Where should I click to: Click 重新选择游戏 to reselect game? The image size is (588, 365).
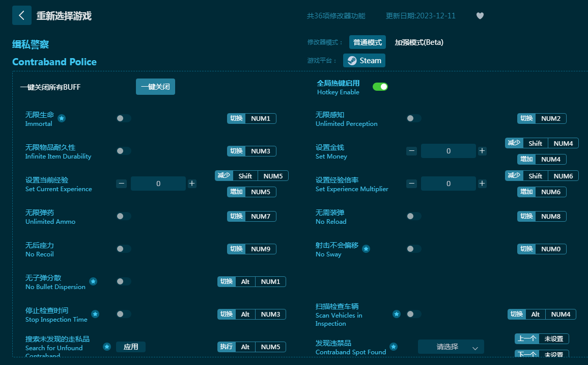pos(64,16)
